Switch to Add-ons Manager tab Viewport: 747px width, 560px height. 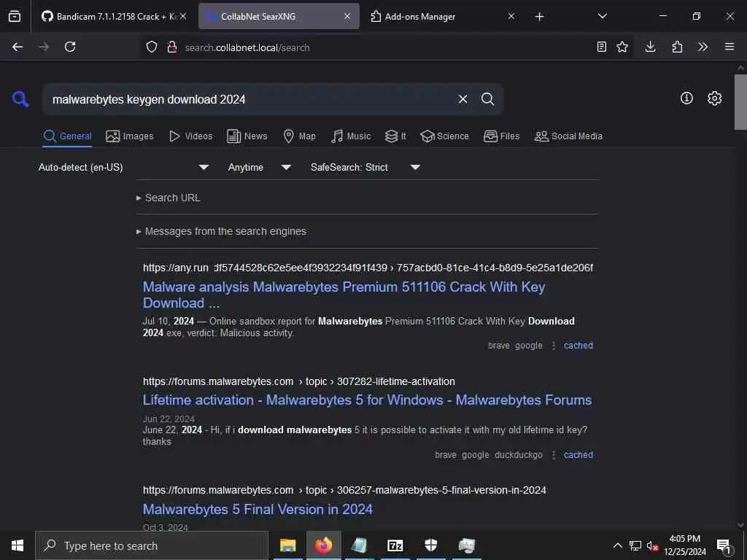pyautogui.click(x=443, y=16)
